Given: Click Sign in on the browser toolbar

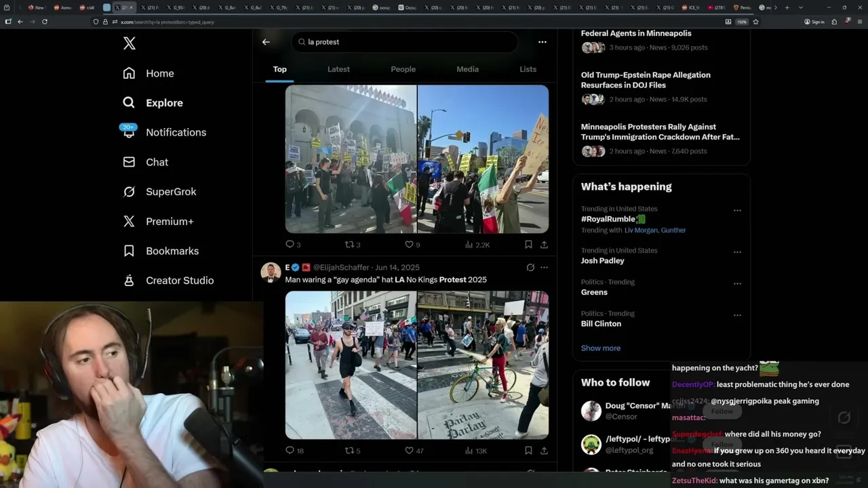Looking at the screenshot, I should (x=814, y=22).
